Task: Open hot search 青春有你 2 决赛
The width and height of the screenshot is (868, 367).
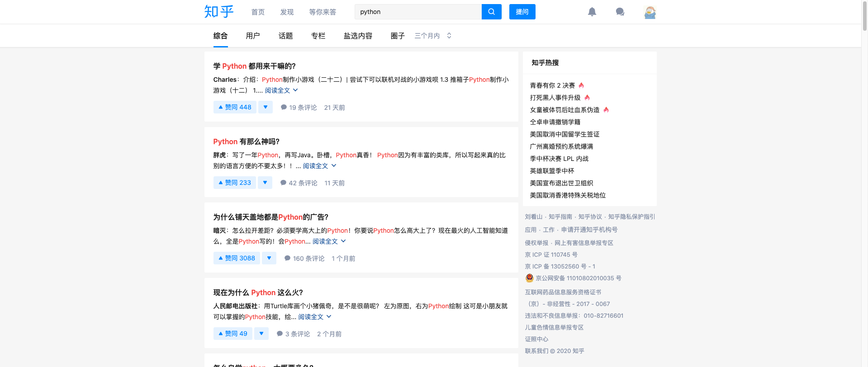Action: click(x=552, y=85)
